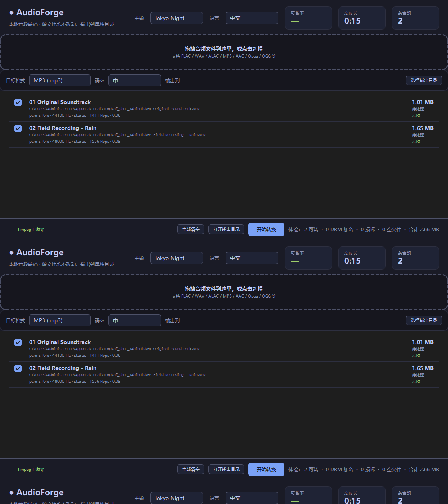
Task: Open the Tokyo Night theme dropdown in the second AudioForge view
Action: coord(176,258)
